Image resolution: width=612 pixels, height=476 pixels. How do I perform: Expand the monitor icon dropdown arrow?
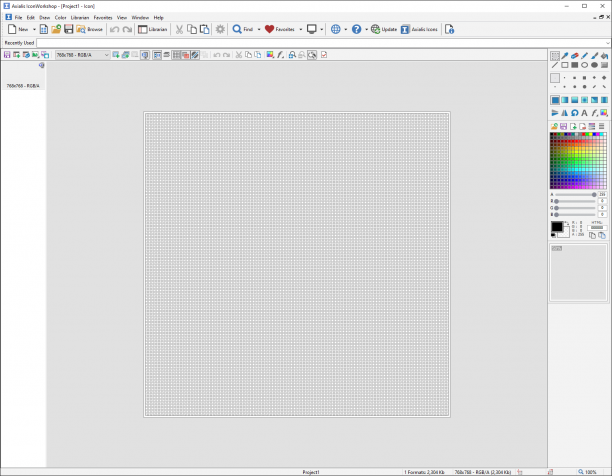point(322,29)
